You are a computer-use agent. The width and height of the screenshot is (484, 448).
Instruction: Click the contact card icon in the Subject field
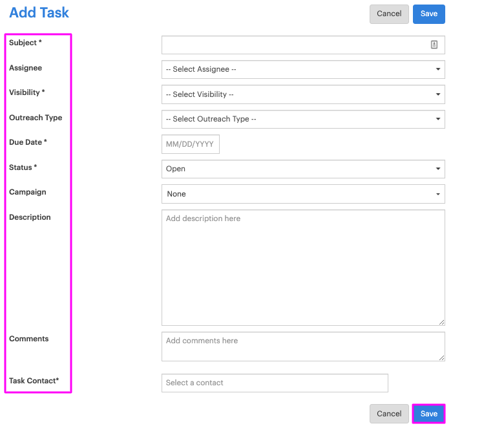(434, 45)
